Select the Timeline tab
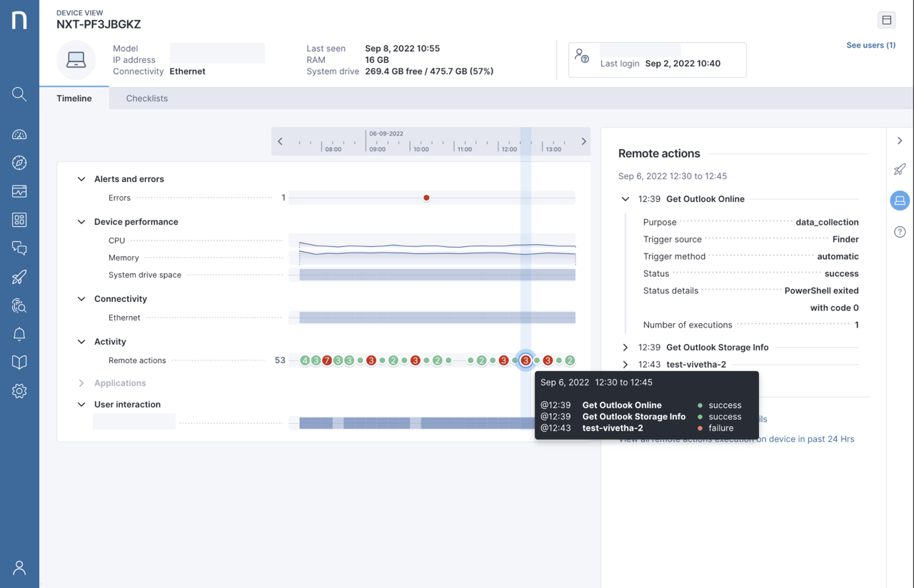The height and width of the screenshot is (588, 914). click(74, 98)
